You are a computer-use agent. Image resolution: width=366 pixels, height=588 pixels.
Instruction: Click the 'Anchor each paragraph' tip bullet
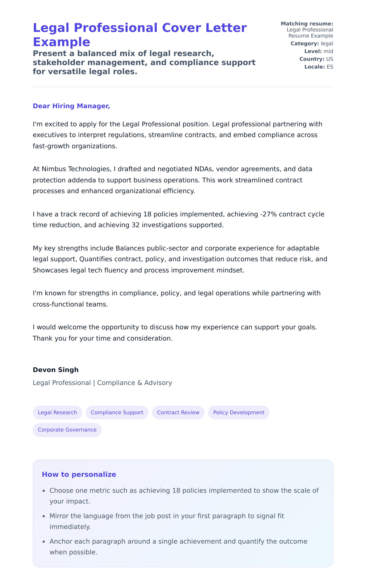coord(178,547)
